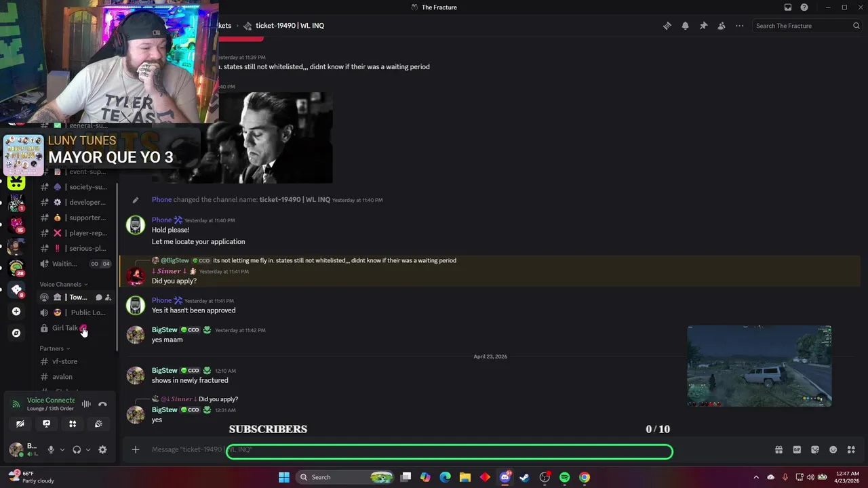868x488 pixels.
Task: Click the Search The Fracture field
Action: (x=807, y=26)
